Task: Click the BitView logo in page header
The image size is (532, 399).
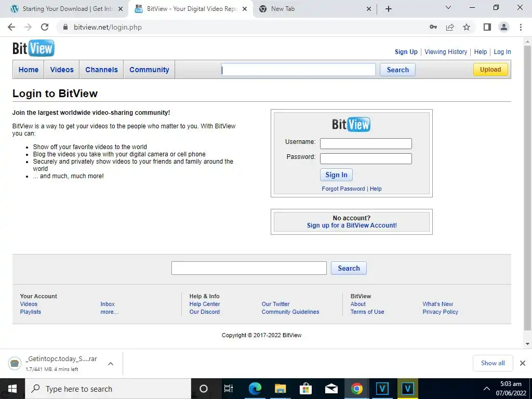Action: coord(33,48)
